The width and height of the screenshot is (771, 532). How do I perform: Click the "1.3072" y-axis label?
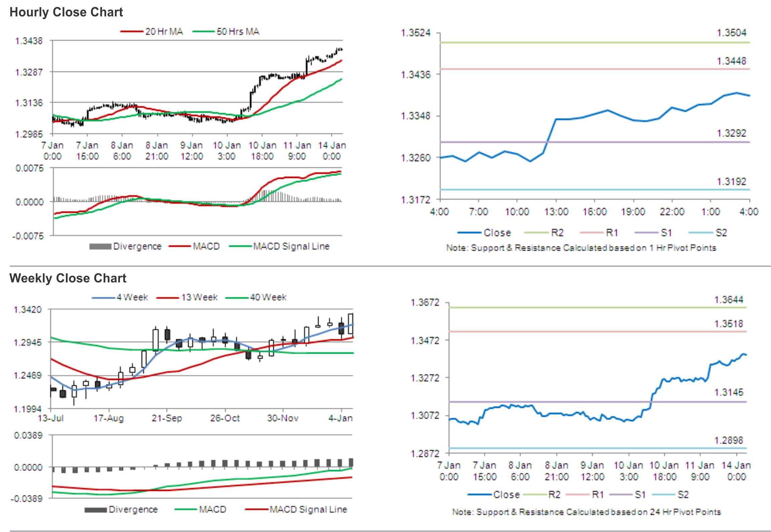tap(425, 416)
